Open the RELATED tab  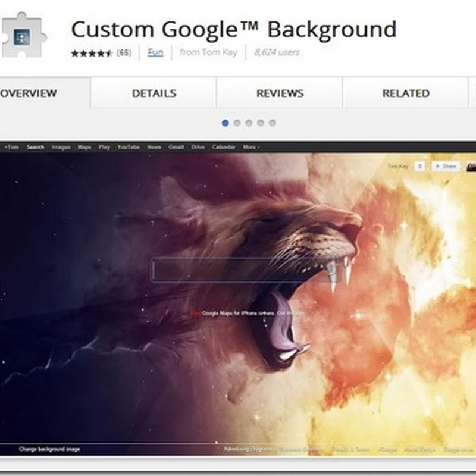coord(406,93)
